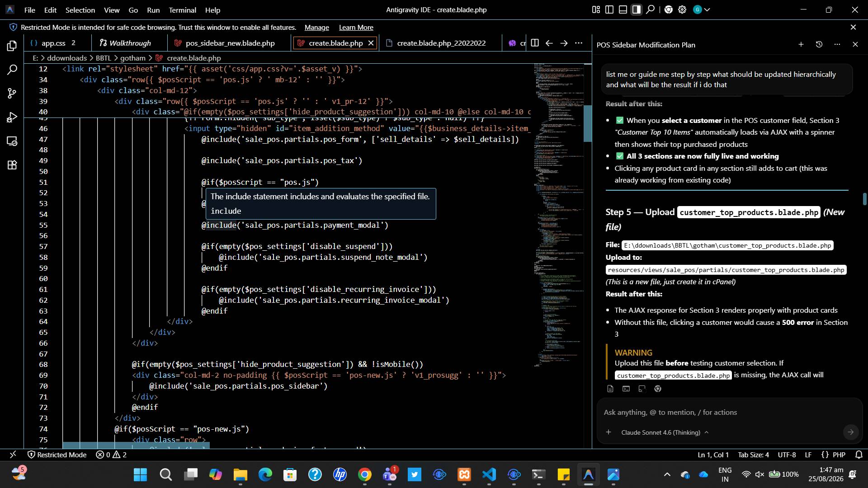This screenshot has width=868, height=488.
Task: Split the editor to the right
Action: pyautogui.click(x=535, y=43)
